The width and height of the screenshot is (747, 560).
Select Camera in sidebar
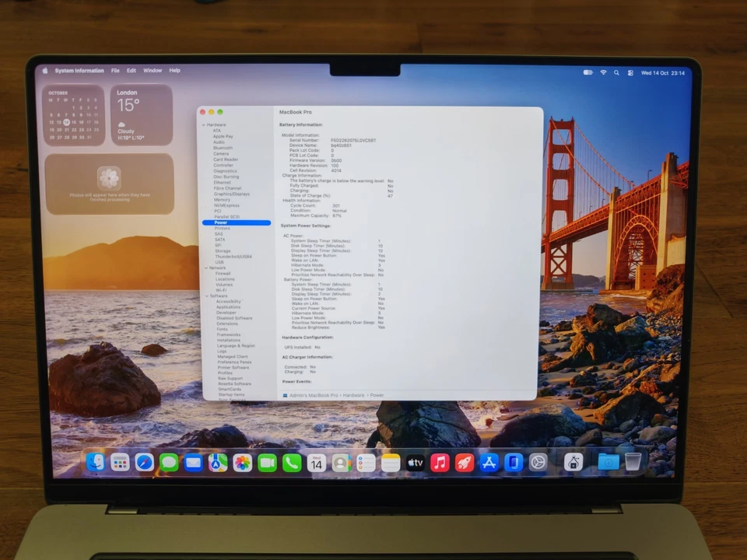(221, 153)
